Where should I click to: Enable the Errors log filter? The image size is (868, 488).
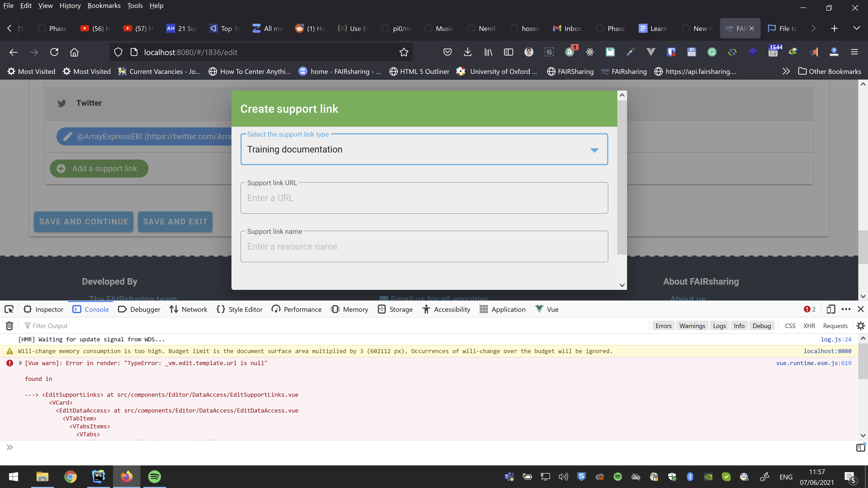663,325
